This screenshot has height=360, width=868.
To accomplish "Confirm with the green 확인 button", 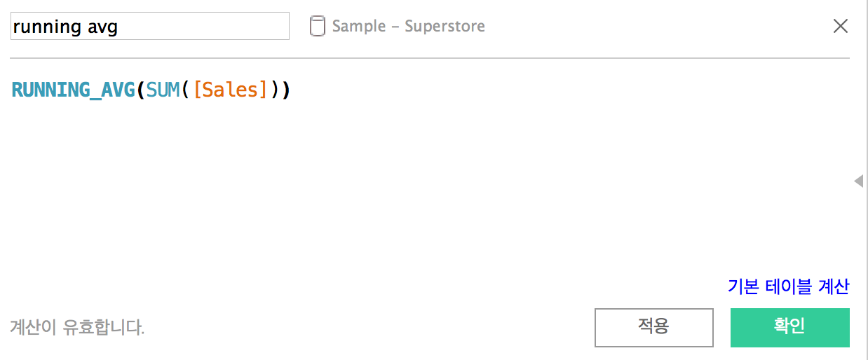I will click(789, 327).
